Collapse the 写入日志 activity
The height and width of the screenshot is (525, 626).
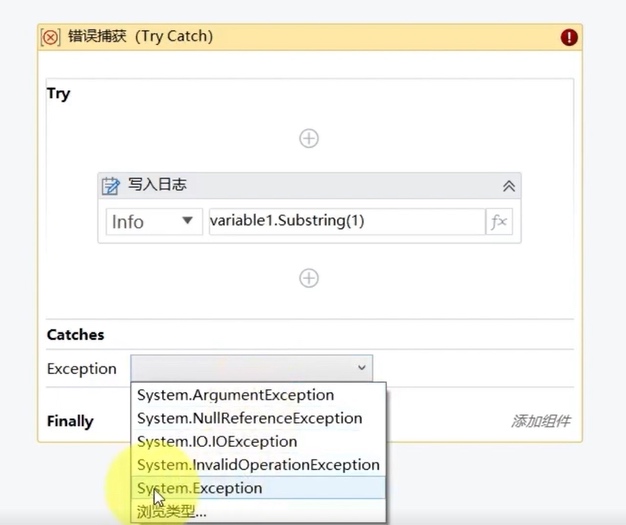point(508,186)
